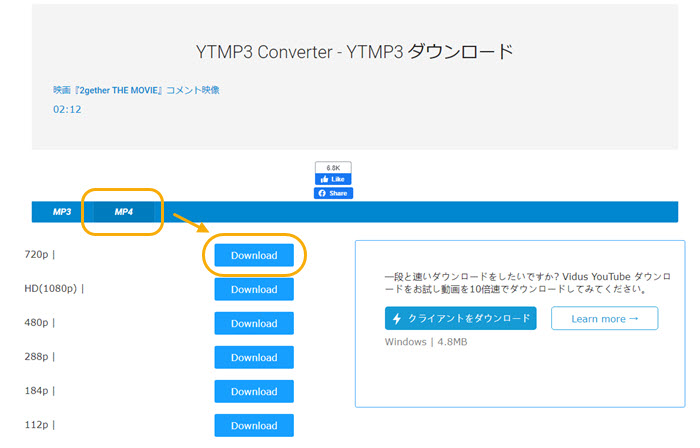
Task: Open the Learn more link
Action: coord(601,319)
